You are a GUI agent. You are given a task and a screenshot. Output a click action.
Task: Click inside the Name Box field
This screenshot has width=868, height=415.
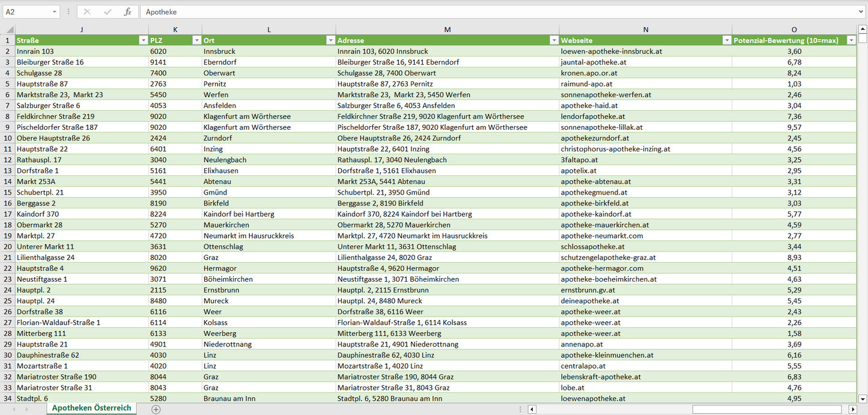tap(27, 11)
